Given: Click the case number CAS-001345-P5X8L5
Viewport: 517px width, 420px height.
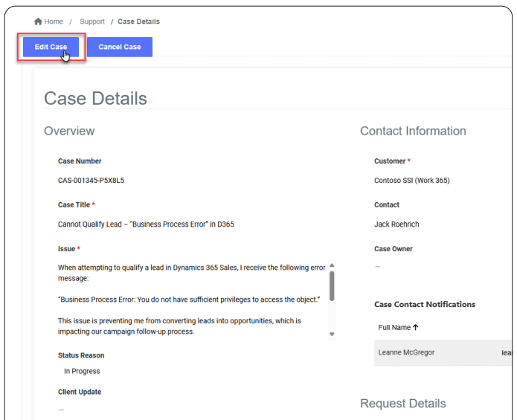Looking at the screenshot, I should click(x=91, y=180).
